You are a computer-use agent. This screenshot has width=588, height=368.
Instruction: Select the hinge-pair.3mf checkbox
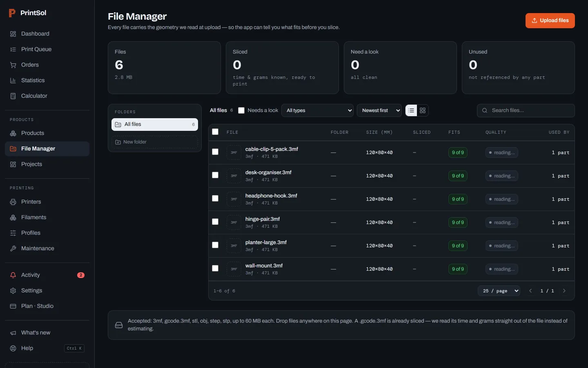pos(215,222)
